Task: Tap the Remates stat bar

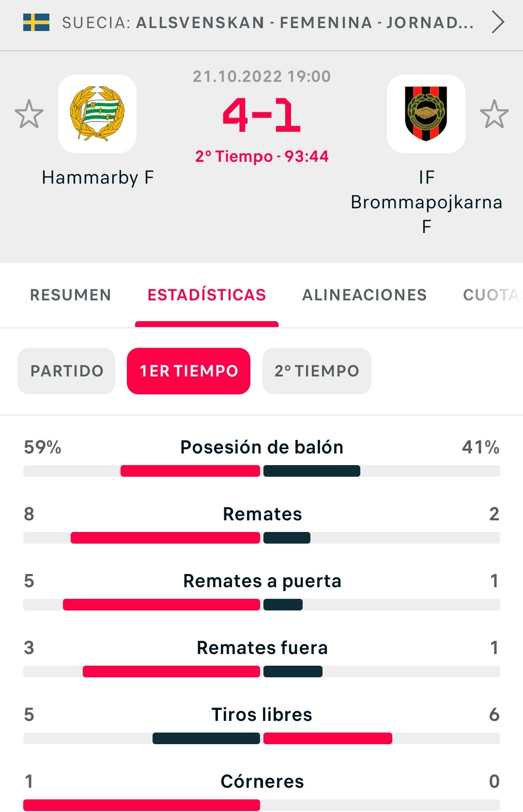Action: pyautogui.click(x=261, y=538)
